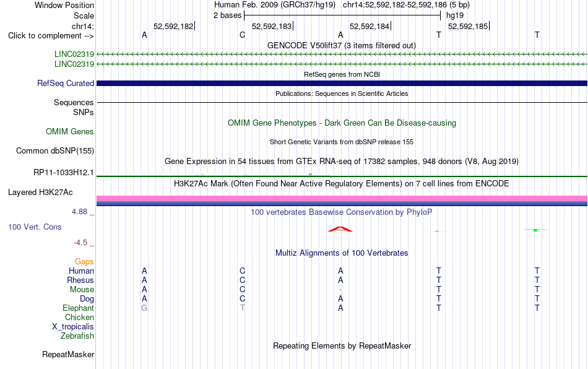The height and width of the screenshot is (369, 588).
Task: Click the bright green PhyloP marker
Action: 535,230
